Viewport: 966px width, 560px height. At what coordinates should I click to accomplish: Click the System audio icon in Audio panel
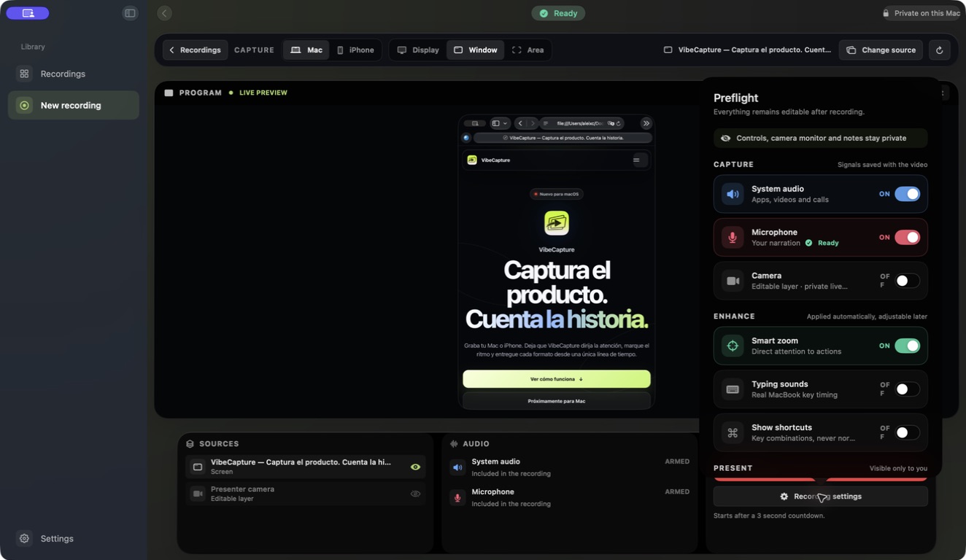[x=457, y=467]
